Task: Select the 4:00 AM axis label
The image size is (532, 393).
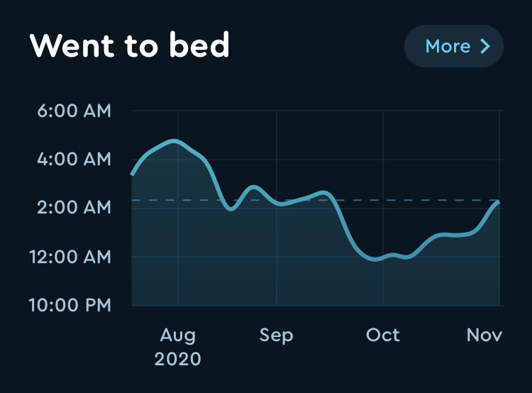Action: point(74,159)
